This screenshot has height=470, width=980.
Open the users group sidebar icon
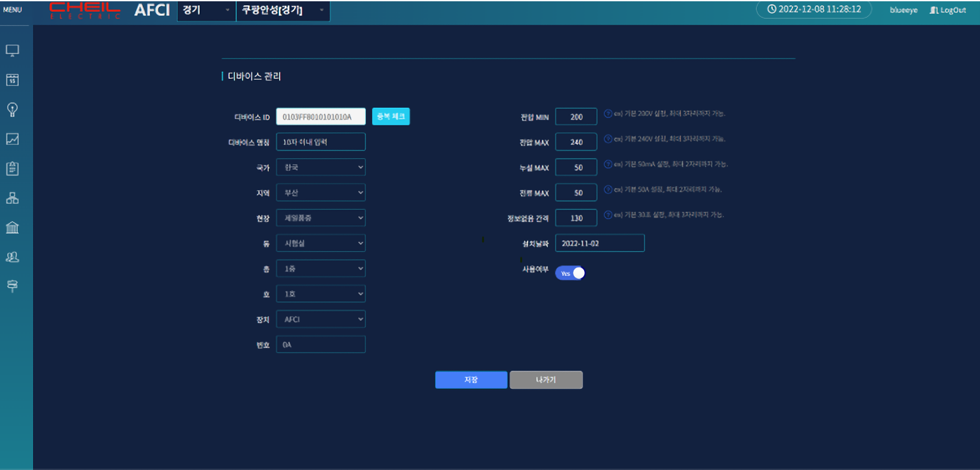[x=12, y=257]
